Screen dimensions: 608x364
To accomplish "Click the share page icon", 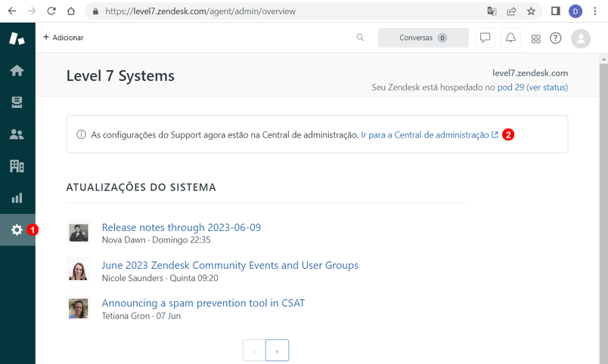I will (511, 11).
